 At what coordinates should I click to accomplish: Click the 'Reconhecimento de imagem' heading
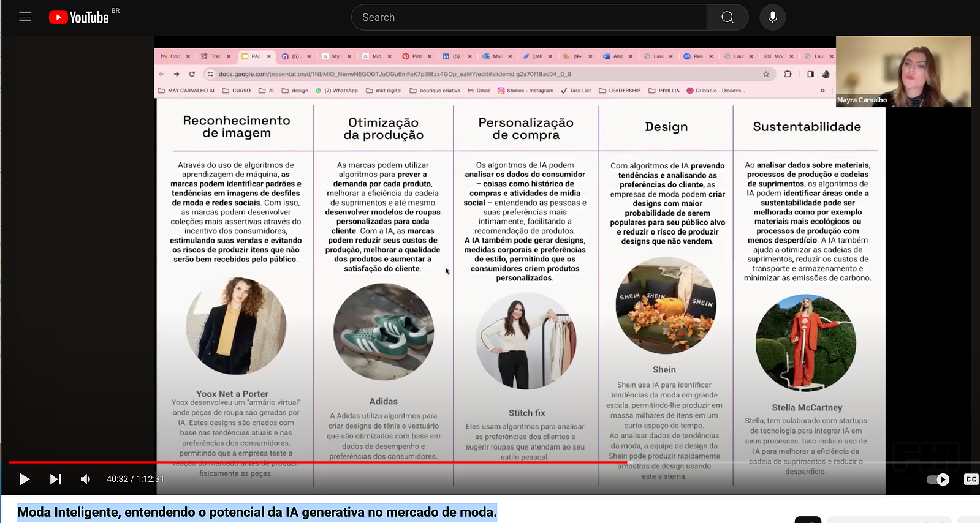(237, 127)
